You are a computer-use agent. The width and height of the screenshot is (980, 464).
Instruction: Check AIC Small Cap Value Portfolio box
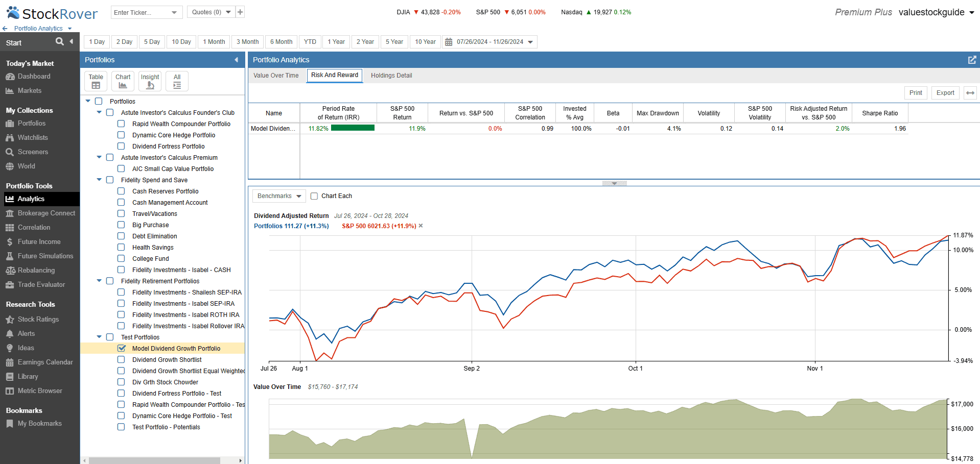pos(121,168)
